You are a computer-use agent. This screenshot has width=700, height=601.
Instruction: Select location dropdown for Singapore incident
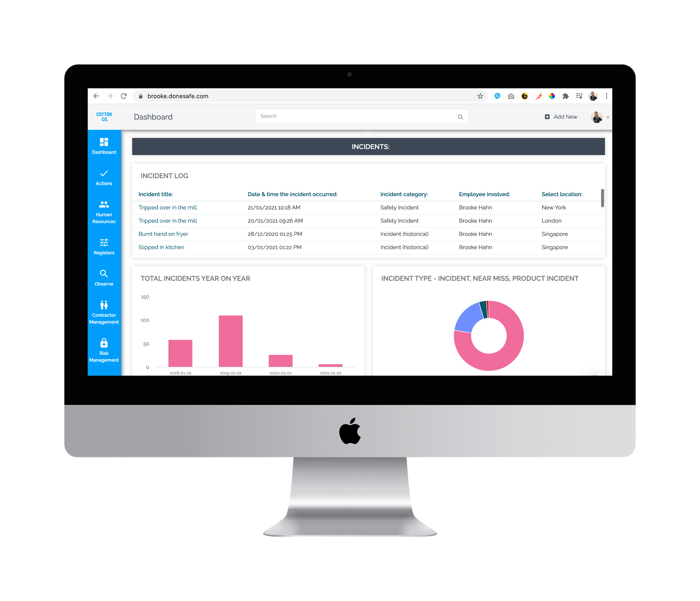554,233
